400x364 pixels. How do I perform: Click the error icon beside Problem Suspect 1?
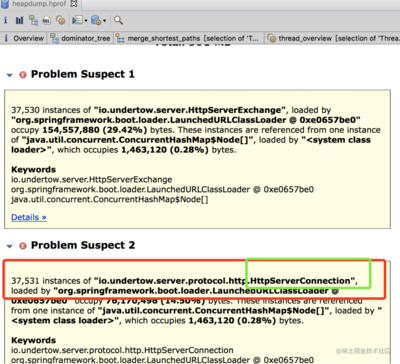pos(23,75)
